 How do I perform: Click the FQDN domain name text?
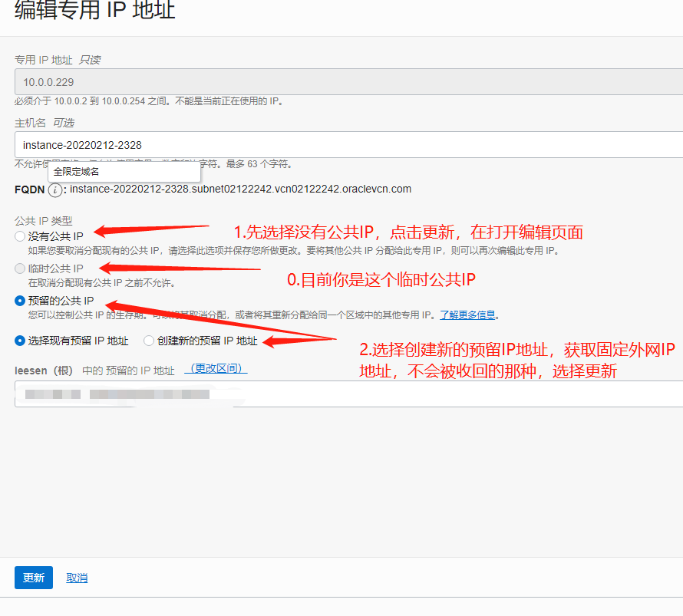click(x=240, y=189)
